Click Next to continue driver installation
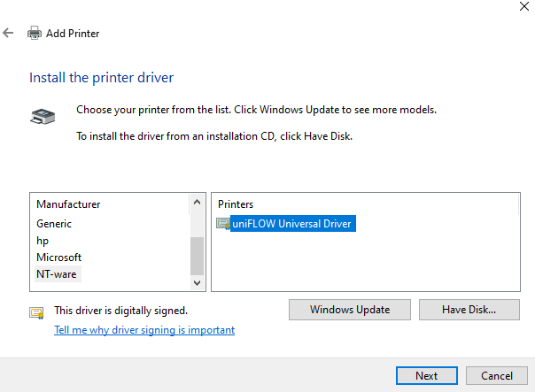The height and width of the screenshot is (392, 535). click(426, 375)
